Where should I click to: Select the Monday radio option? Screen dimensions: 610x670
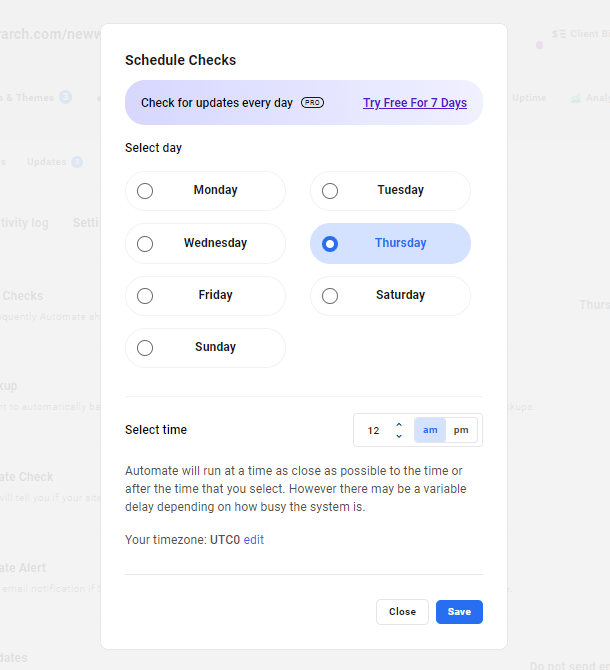205,191
